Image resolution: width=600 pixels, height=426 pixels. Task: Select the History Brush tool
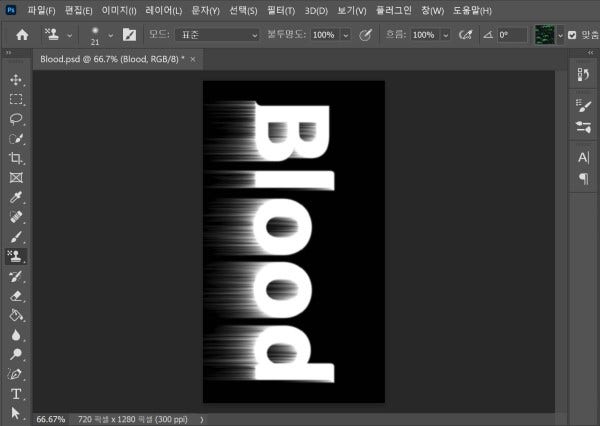(x=16, y=276)
